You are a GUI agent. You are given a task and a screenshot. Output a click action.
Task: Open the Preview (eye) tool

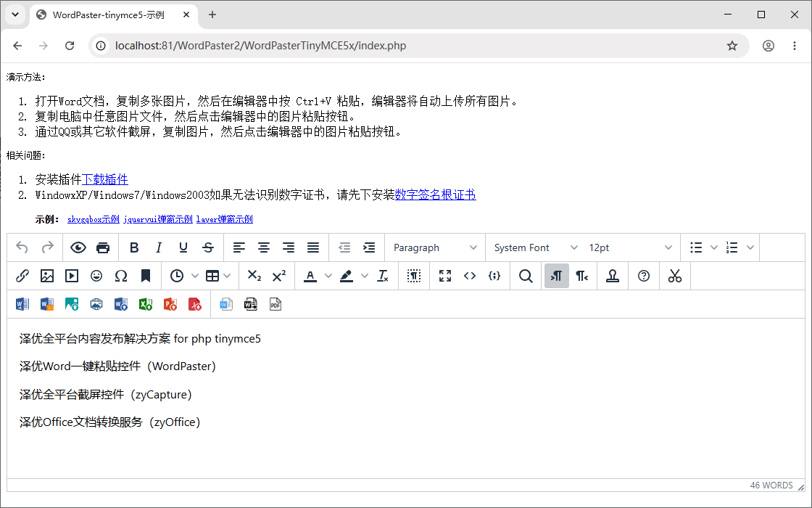[78, 247]
